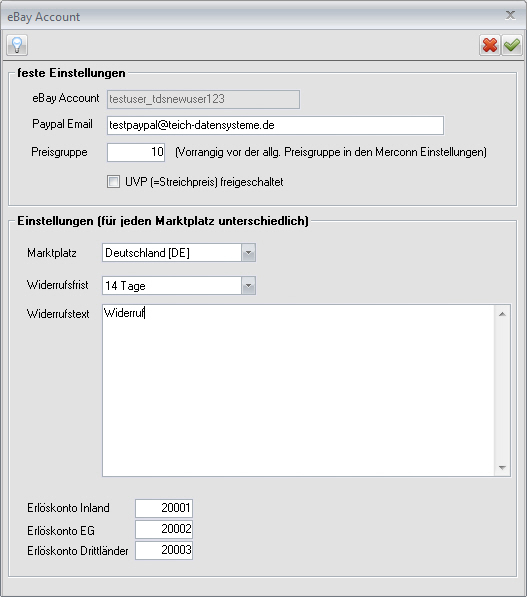Click the 'feste Einstellungen' group heading
This screenshot has height=597, width=527.
[71, 73]
